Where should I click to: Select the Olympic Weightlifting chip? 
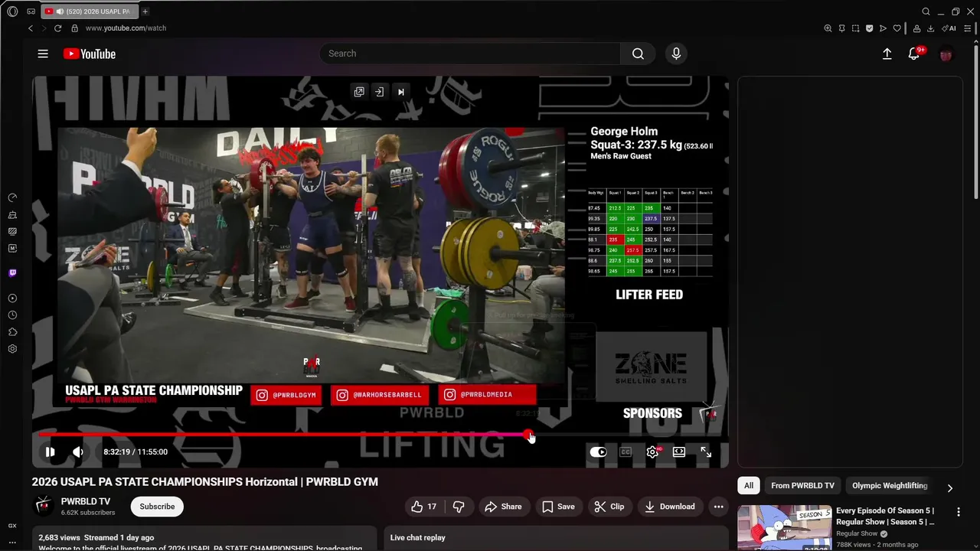click(x=890, y=485)
